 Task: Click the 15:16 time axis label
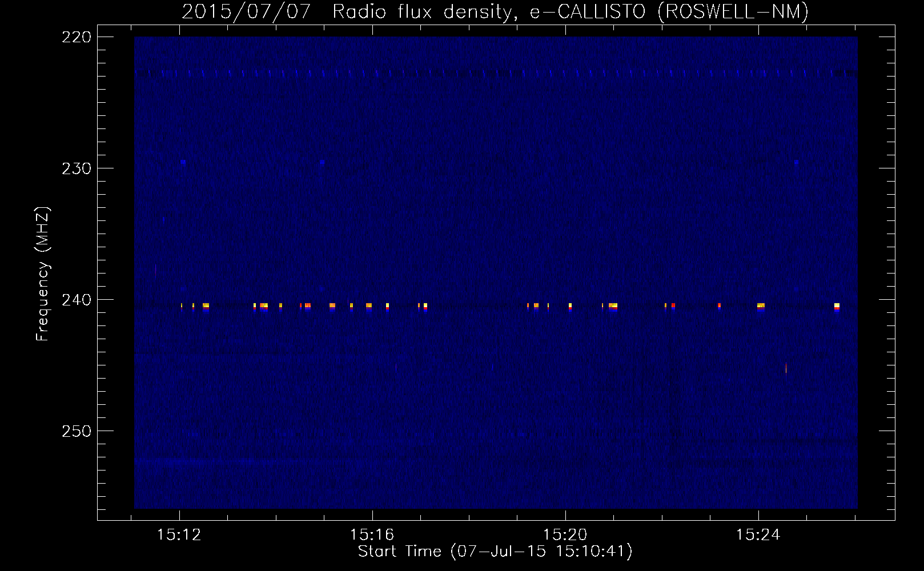click(x=372, y=535)
